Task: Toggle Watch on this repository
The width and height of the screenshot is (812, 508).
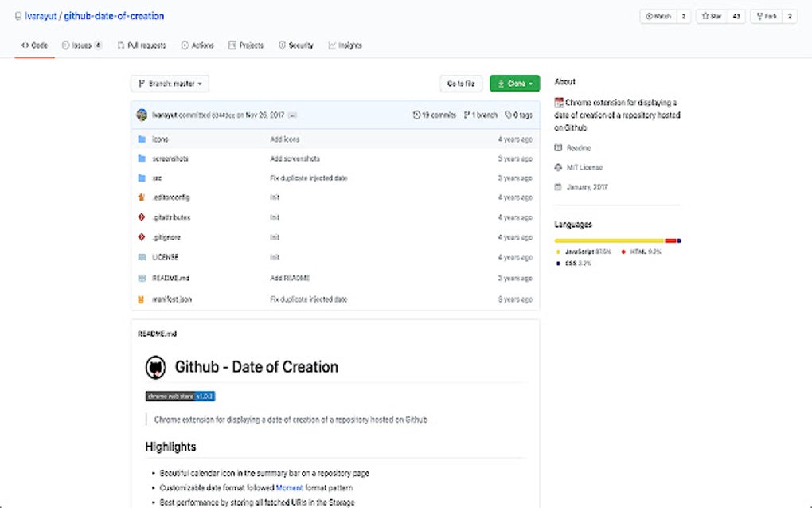Action: 658,17
